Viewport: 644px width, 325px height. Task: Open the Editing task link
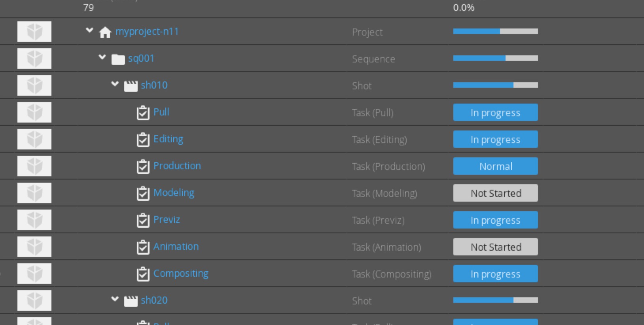click(x=169, y=139)
